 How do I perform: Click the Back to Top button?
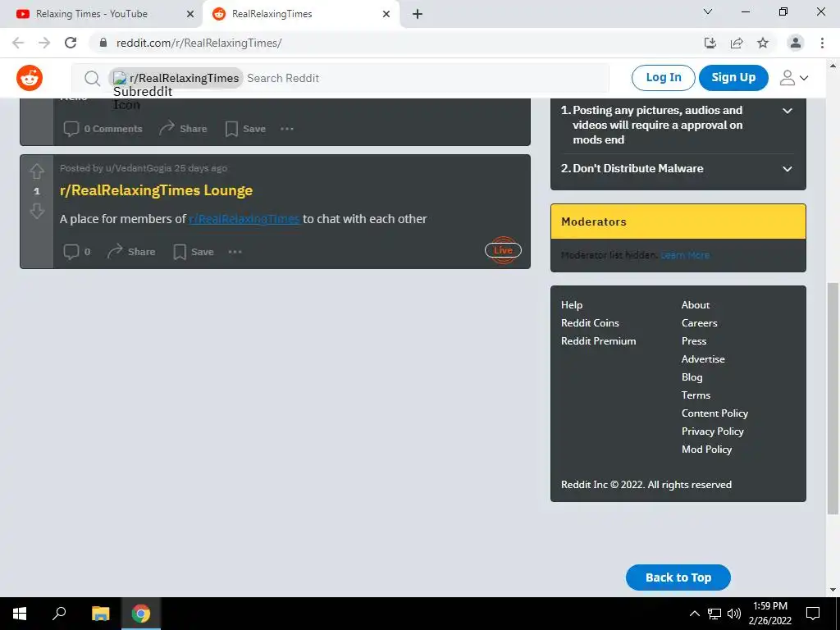click(678, 577)
